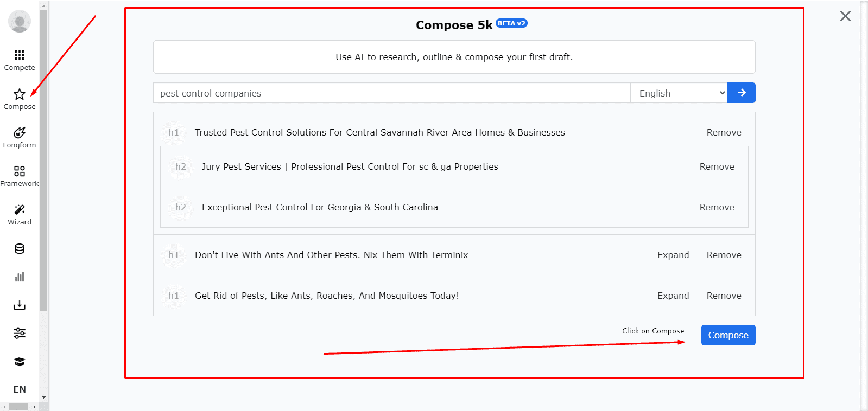Click the sidebar horizontal scroll left arrow

4,407
